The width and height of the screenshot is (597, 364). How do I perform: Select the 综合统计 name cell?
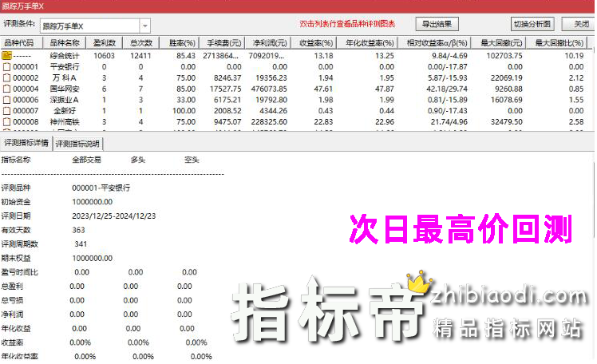pos(65,56)
